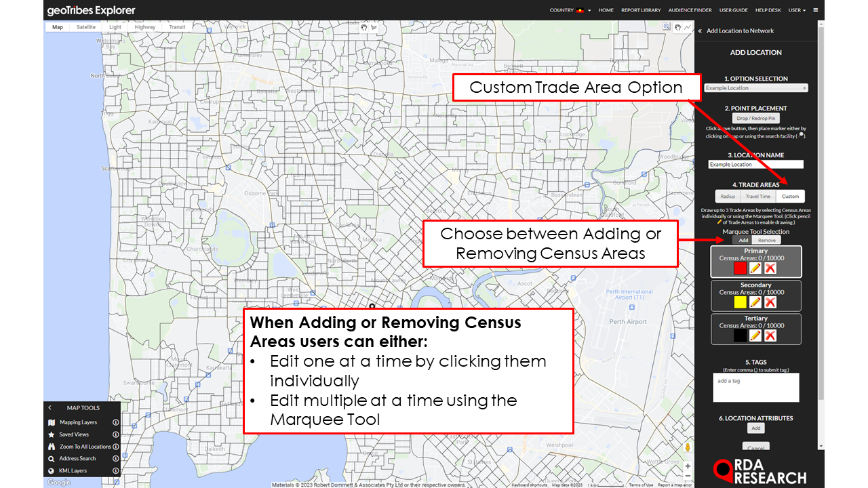Viewport: 868px width, 488px height.
Task: Click the Cancel button at panel bottom
Action: (755, 447)
